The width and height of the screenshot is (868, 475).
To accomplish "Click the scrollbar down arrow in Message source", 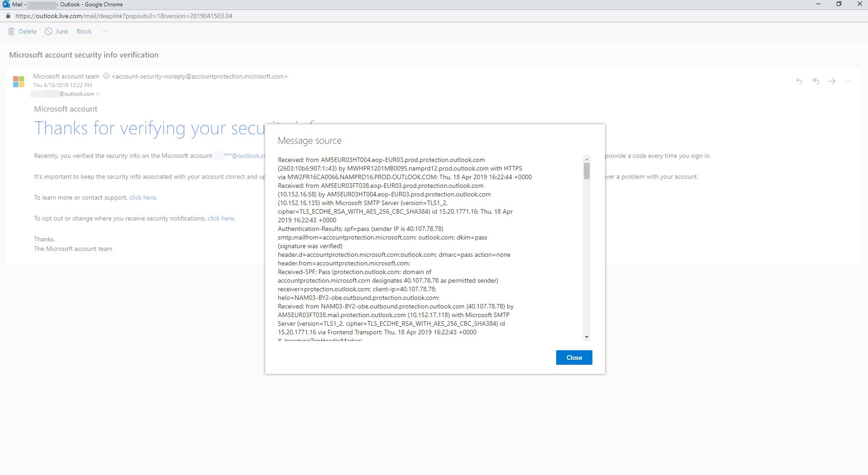I will coord(587,337).
